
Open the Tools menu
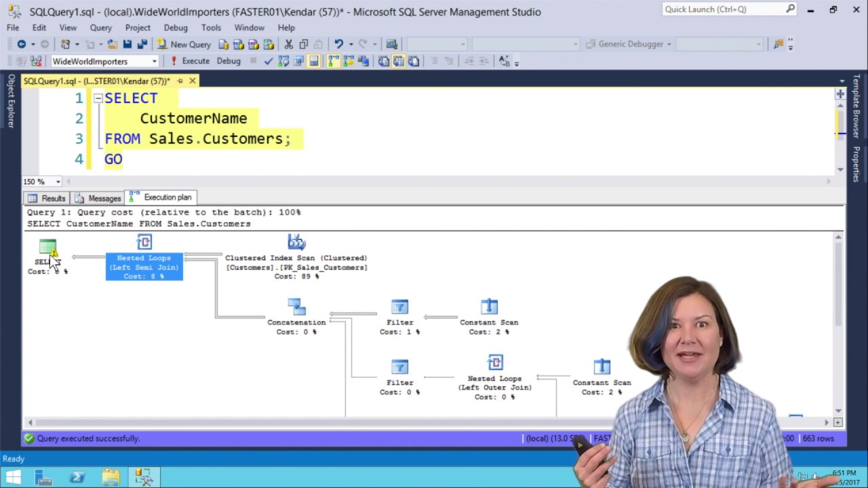click(211, 28)
